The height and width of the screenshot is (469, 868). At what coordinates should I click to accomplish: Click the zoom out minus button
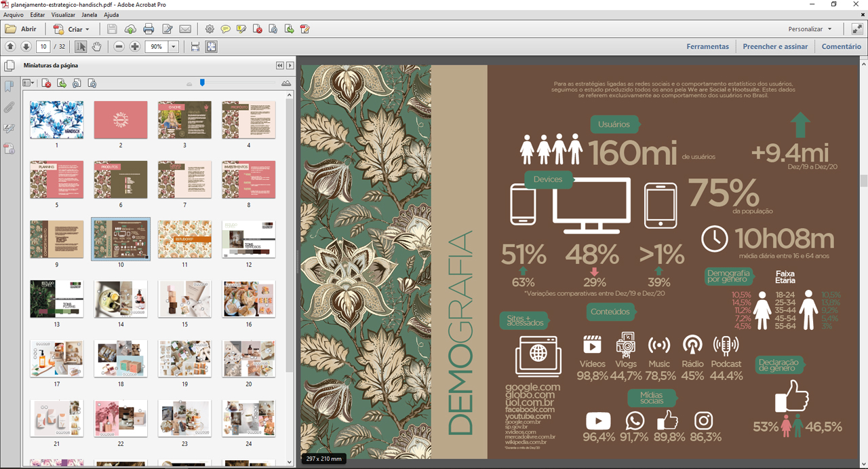coord(119,47)
